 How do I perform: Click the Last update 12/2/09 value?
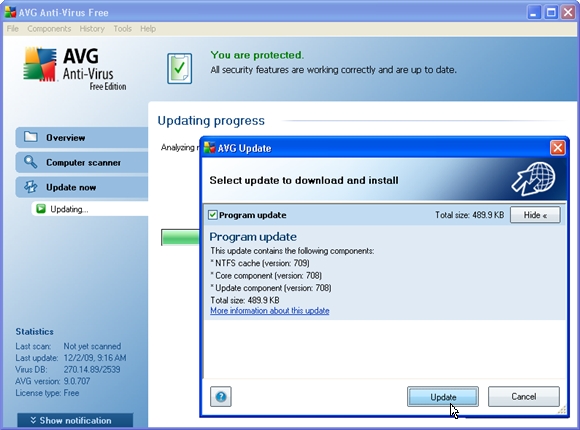pos(95,358)
